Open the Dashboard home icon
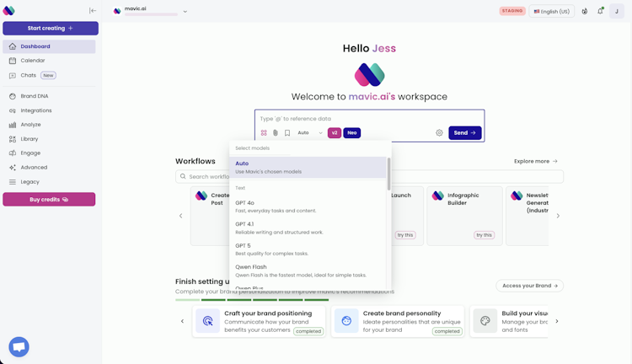The width and height of the screenshot is (632, 364). click(13, 46)
